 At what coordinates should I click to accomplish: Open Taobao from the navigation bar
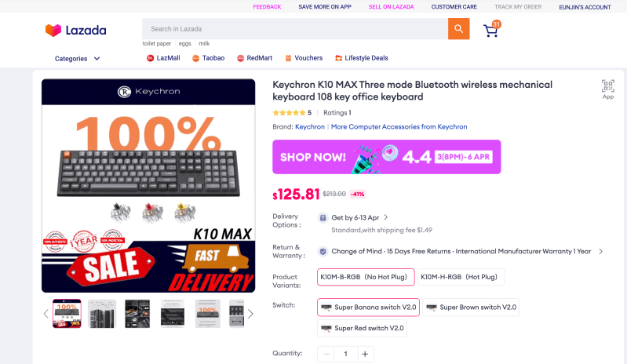coord(207,58)
